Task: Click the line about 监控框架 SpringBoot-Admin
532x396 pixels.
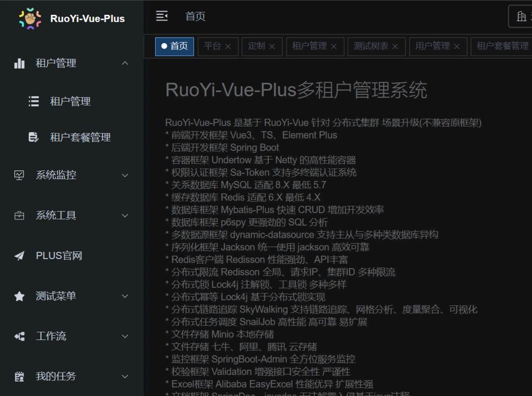Action: pyautogui.click(x=261, y=359)
